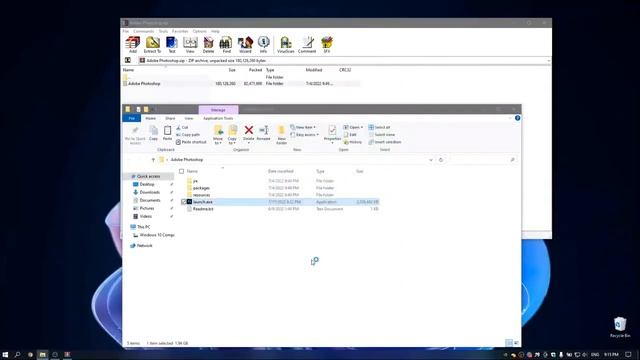The image size is (640, 360).
Task: Select Quick access in navigation pane
Action: tap(149, 176)
